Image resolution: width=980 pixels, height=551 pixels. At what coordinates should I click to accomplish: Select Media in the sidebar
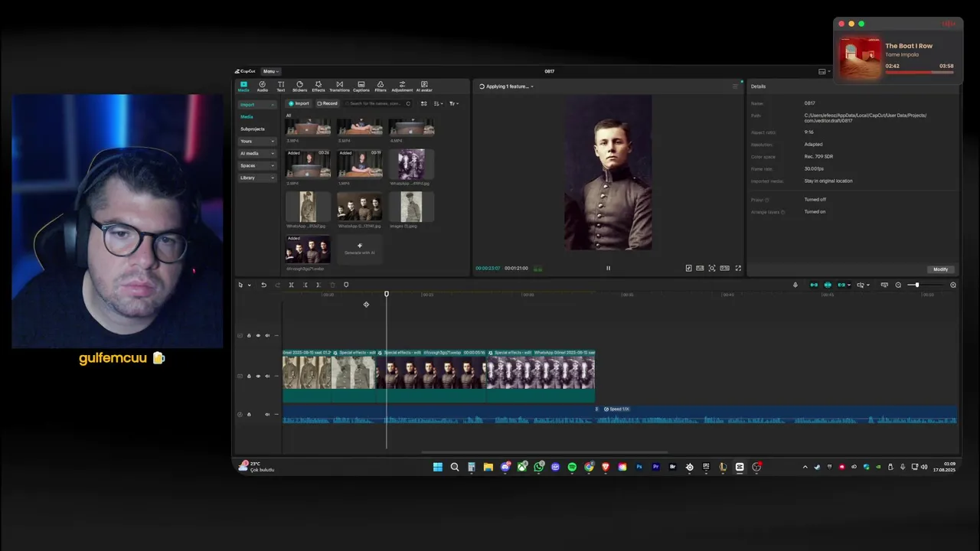[x=247, y=117]
